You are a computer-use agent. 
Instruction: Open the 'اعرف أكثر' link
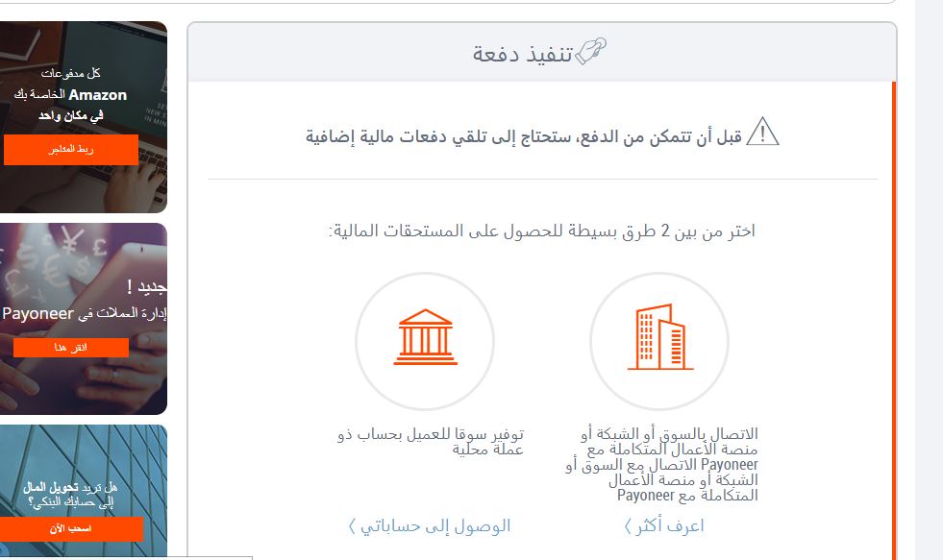point(664,525)
